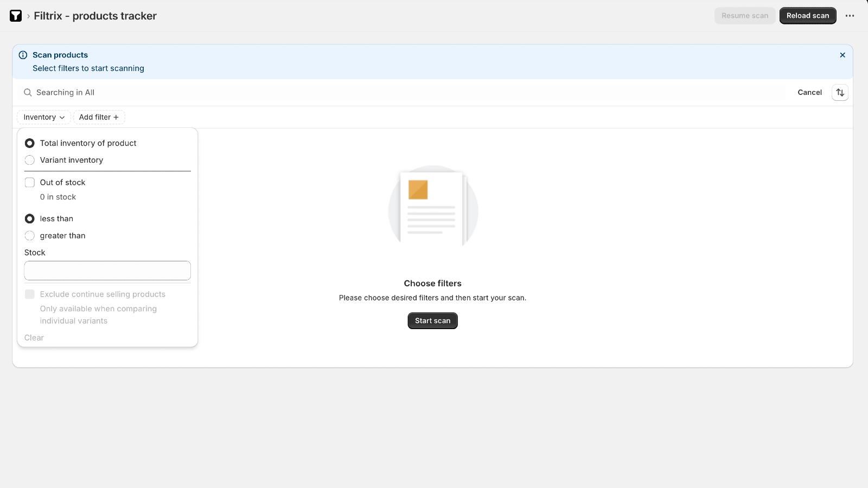The height and width of the screenshot is (488, 868).
Task: Click Add filter button
Action: 99,117
